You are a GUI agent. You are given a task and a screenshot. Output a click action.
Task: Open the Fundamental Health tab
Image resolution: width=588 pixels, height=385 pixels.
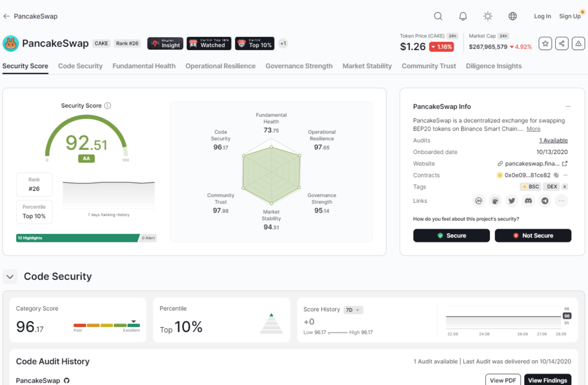144,66
